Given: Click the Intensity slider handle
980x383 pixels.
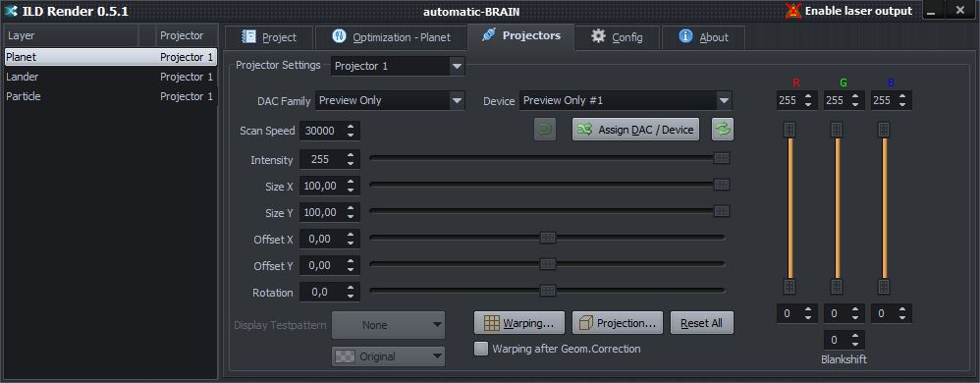Looking at the screenshot, I should point(721,159).
